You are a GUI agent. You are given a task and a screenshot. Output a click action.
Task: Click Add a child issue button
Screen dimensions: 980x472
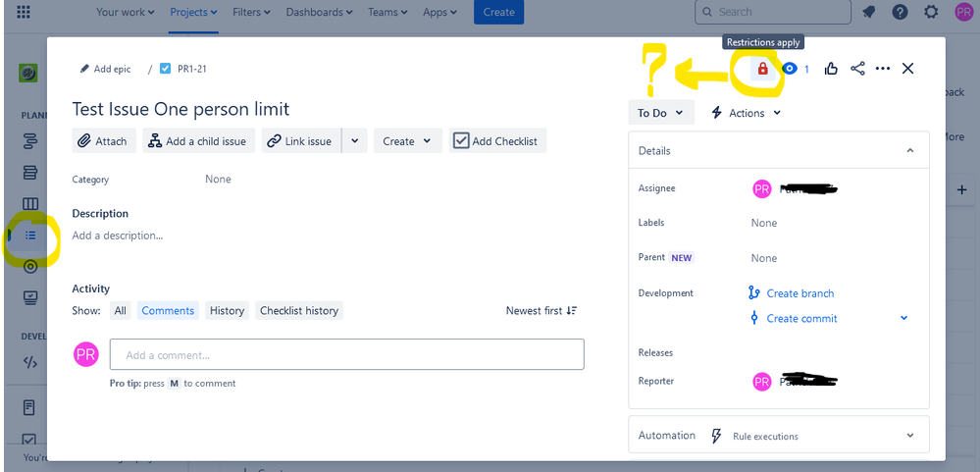click(x=198, y=140)
